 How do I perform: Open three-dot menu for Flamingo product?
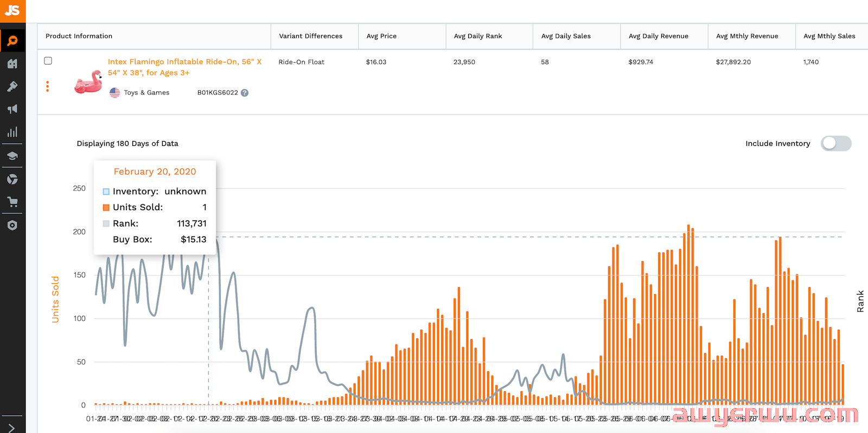[x=48, y=86]
